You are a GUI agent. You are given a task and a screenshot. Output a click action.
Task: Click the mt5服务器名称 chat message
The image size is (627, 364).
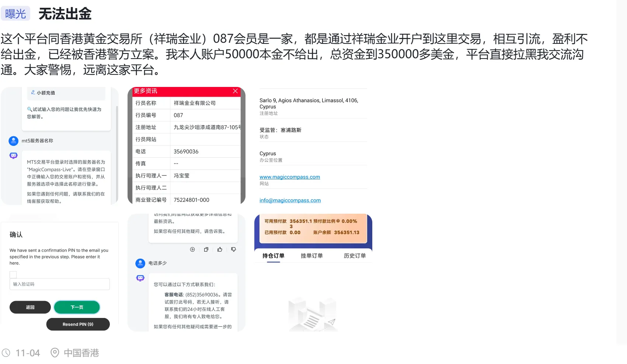click(38, 141)
